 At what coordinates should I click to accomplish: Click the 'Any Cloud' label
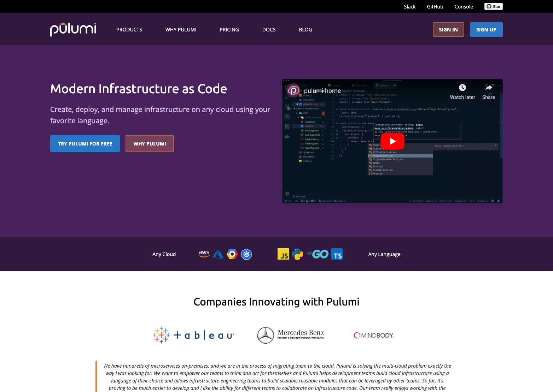coord(164,254)
